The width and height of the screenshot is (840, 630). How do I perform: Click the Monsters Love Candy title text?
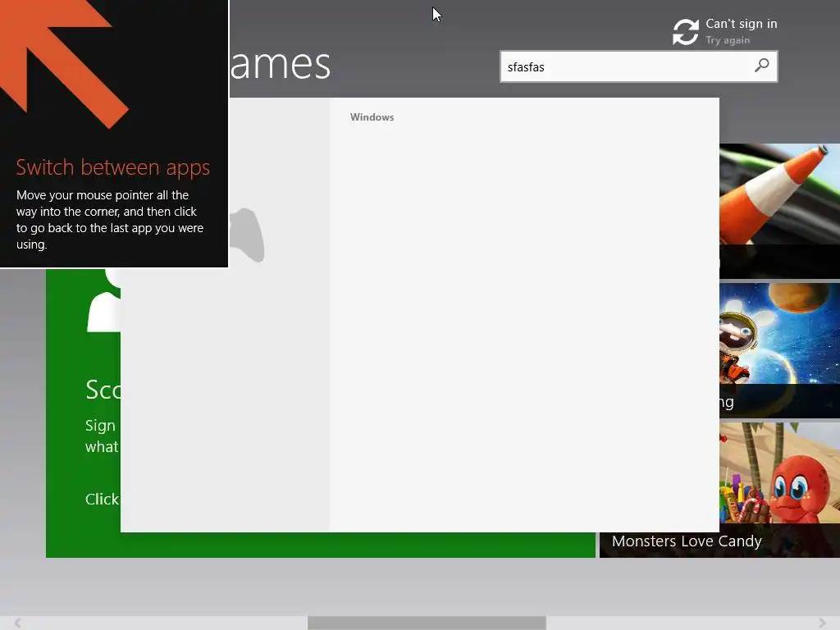pos(687,541)
